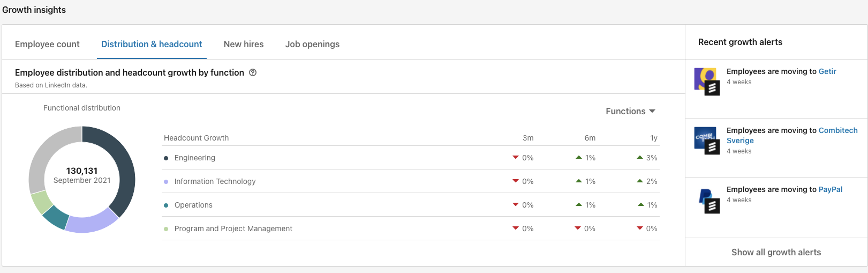This screenshot has height=273, width=868.
Task: Click the help question mark icon
Action: point(253,73)
